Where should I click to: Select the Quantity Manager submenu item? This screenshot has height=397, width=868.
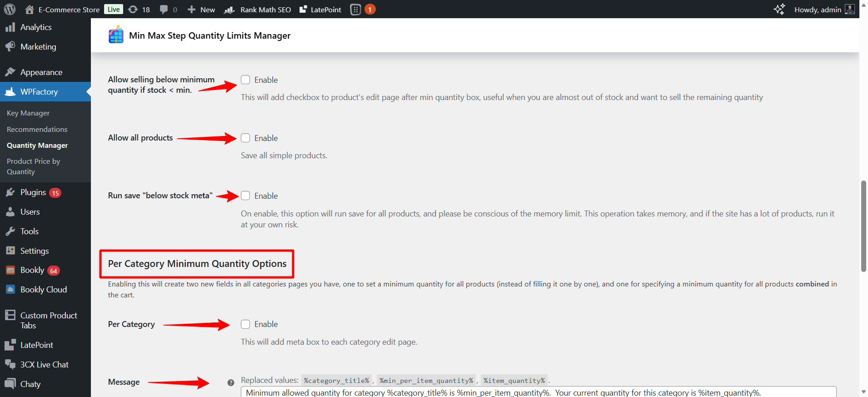coord(37,146)
